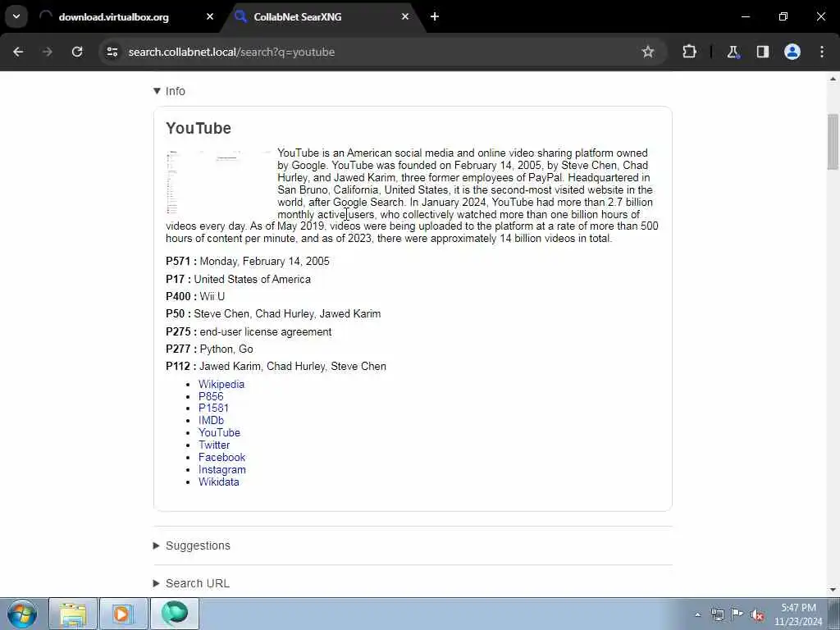Open the Wikidata link
This screenshot has width=840, height=630.
point(218,482)
